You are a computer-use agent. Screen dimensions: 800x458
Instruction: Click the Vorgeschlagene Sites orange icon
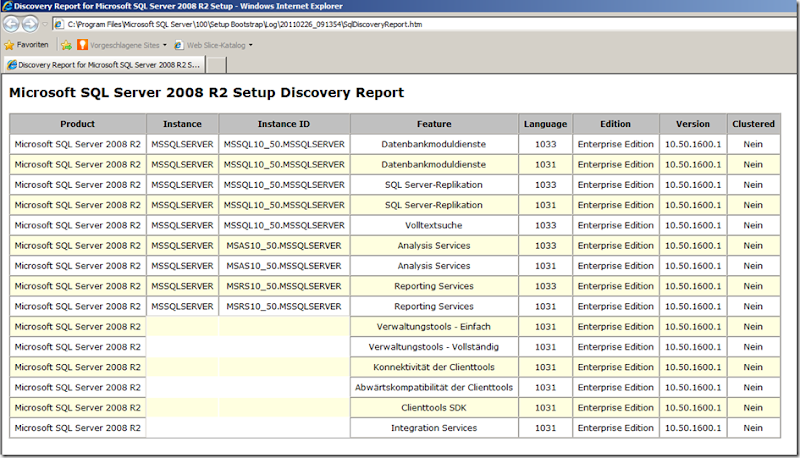pos(83,45)
